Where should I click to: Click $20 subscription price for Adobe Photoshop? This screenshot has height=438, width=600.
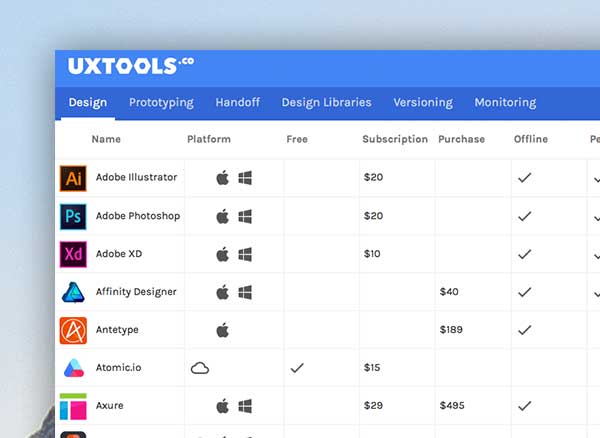coord(373,216)
